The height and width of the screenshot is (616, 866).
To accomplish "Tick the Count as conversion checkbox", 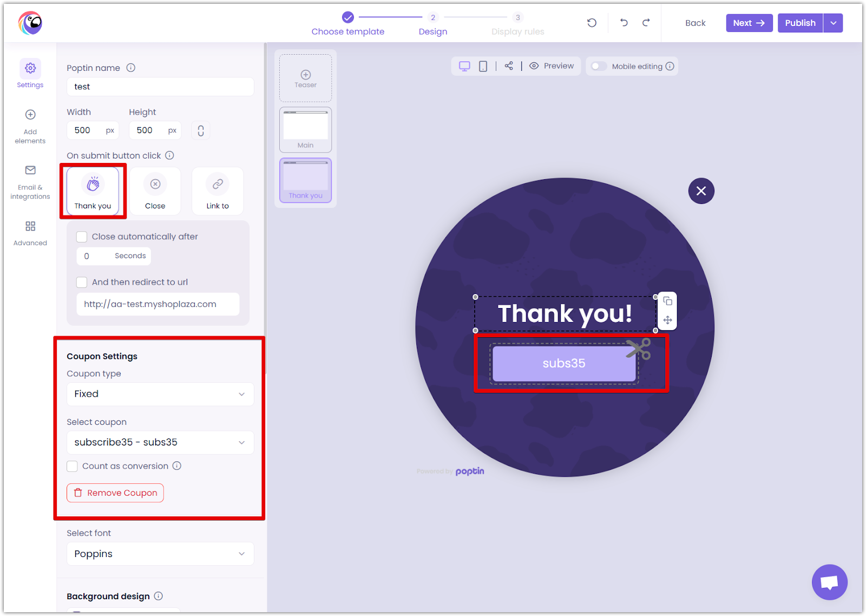I will [x=73, y=466].
